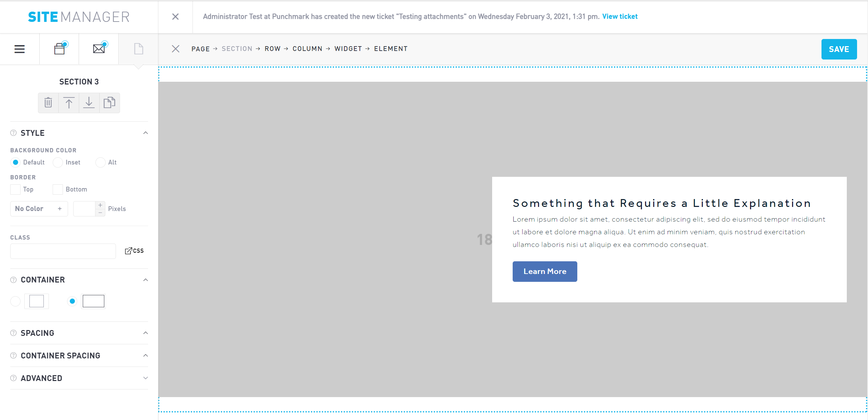Viewport: 868px width, 420px height.
Task: Toggle the Spacing section chevron
Action: pyautogui.click(x=145, y=333)
